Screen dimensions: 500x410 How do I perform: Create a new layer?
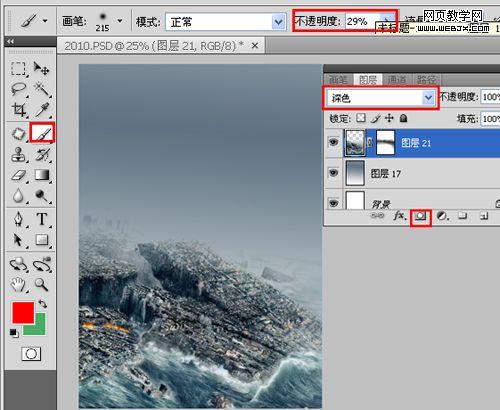pos(484,216)
